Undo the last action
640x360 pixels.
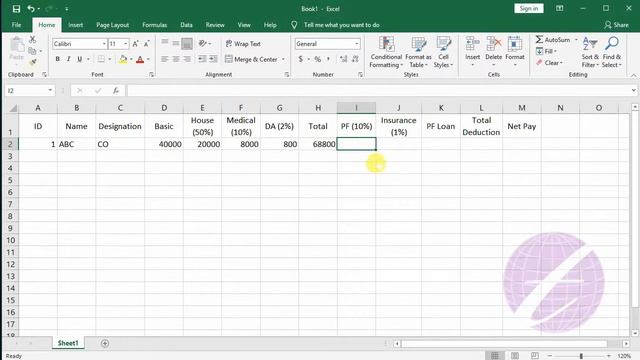tap(31, 9)
